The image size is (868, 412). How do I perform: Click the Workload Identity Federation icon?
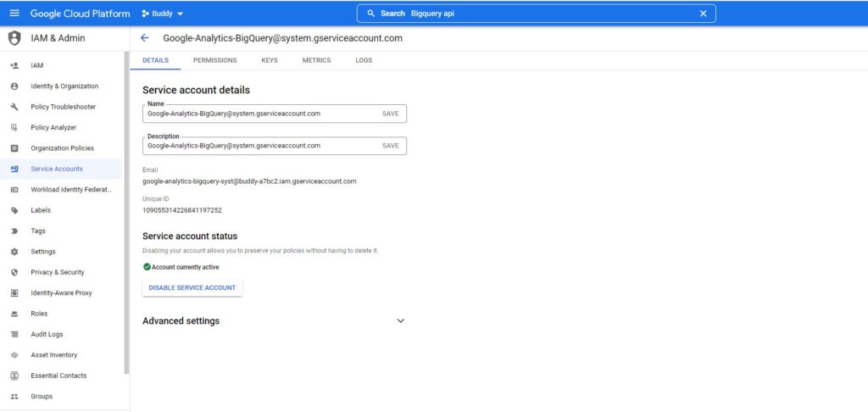(x=15, y=189)
